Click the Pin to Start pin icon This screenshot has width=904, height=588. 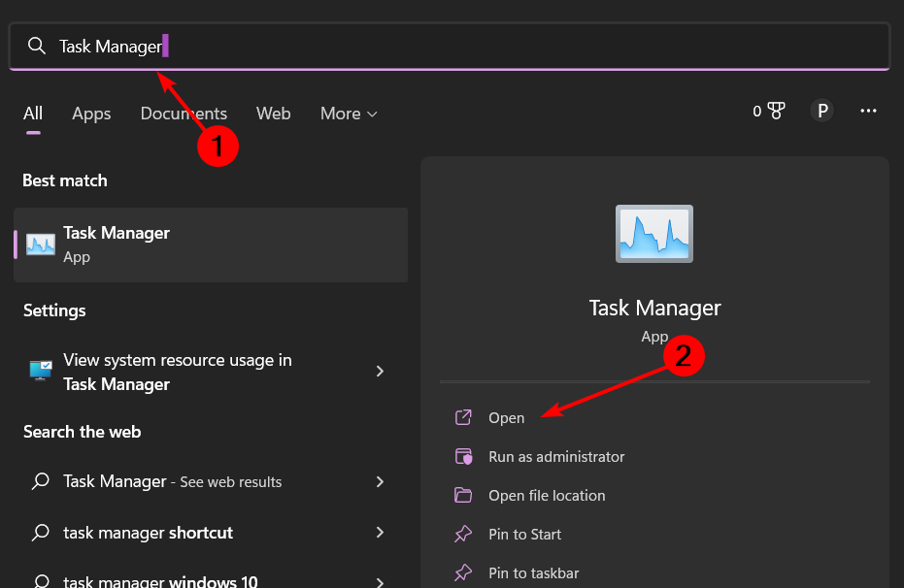(x=464, y=535)
